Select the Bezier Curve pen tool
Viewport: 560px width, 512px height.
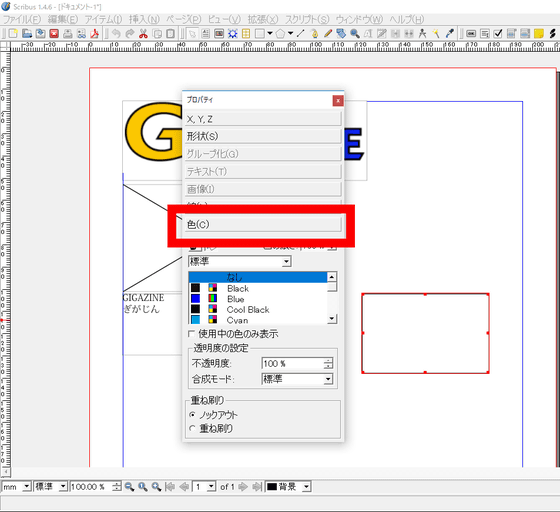coord(314,34)
